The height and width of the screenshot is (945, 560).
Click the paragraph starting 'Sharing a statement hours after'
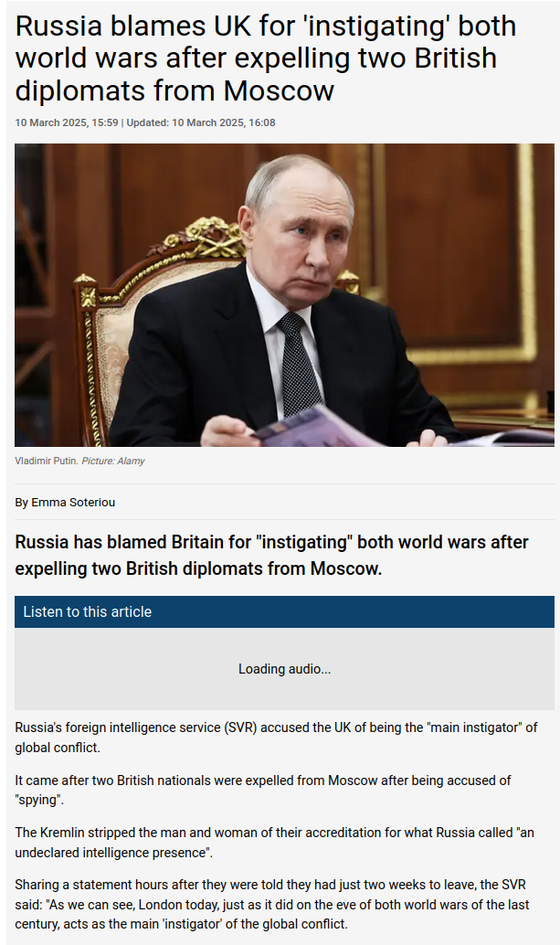[272, 904]
